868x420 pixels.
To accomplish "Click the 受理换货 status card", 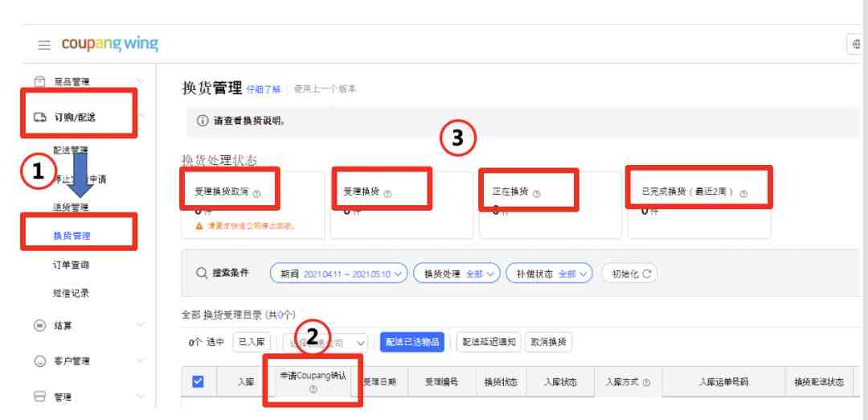I will 402,205.
